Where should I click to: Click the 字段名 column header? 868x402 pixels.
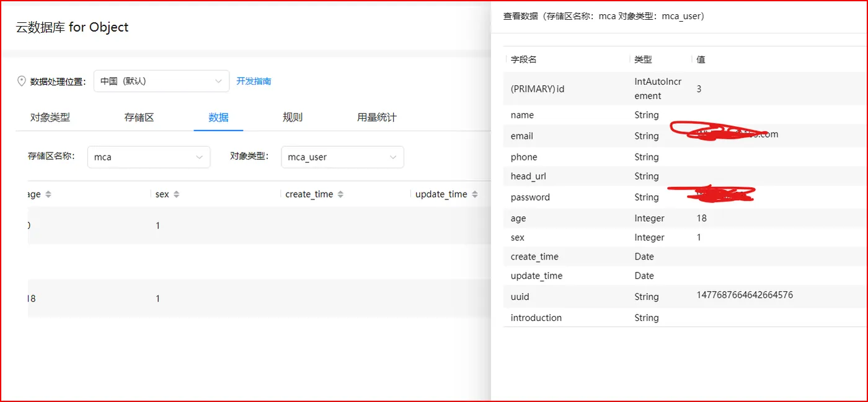click(x=524, y=59)
